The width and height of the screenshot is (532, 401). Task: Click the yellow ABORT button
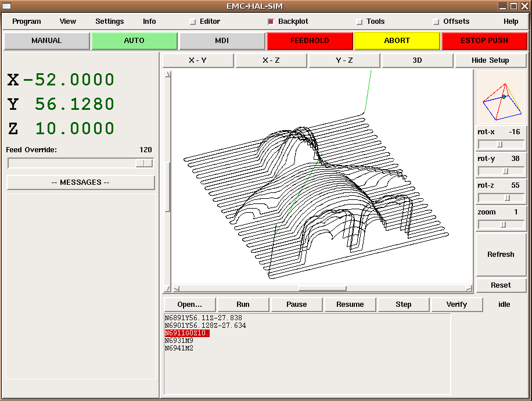click(397, 41)
